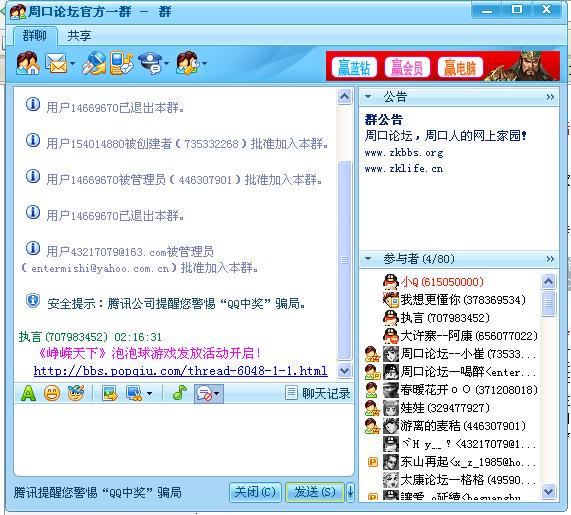Click the 关闭(C) button
571x515 pixels.
tap(255, 492)
